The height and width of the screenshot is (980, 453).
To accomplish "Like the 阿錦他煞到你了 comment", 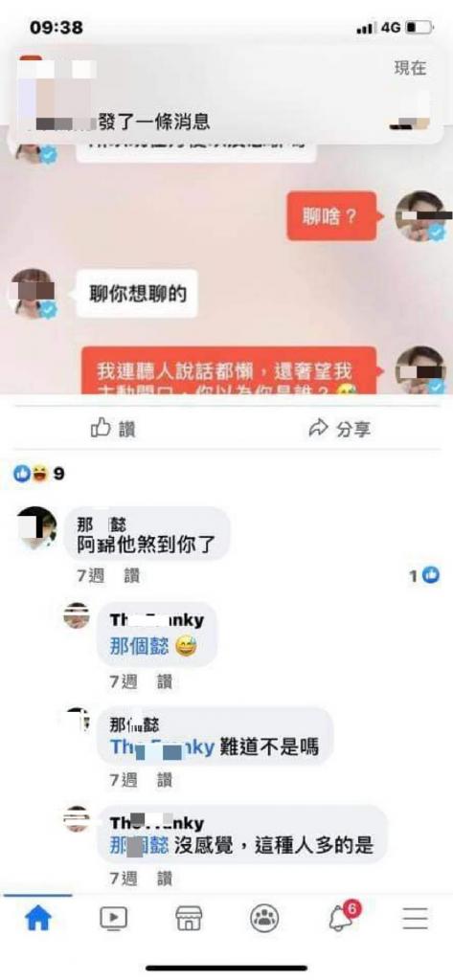I will point(131,576).
